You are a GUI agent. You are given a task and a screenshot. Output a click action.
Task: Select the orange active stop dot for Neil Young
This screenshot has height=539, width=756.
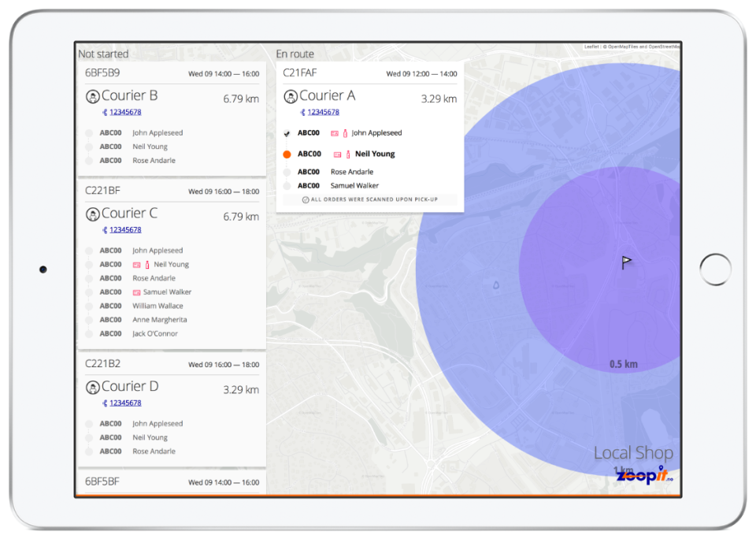[x=287, y=154]
